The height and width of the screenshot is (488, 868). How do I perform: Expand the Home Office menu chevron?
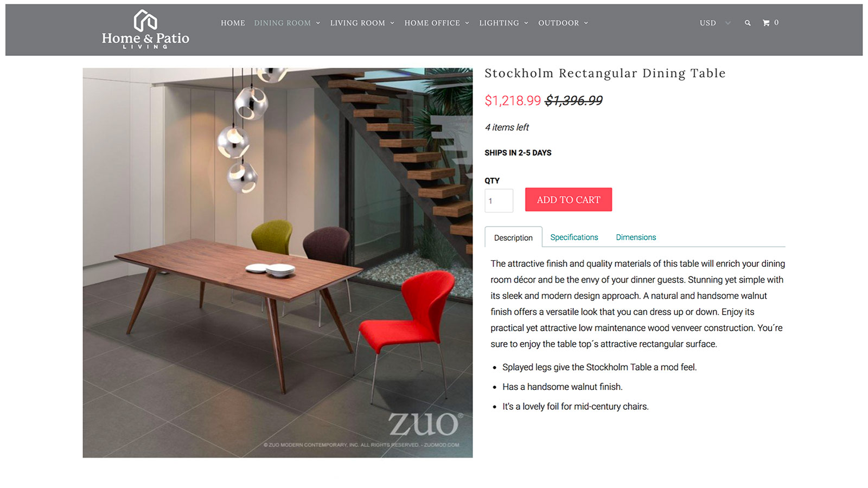point(467,23)
